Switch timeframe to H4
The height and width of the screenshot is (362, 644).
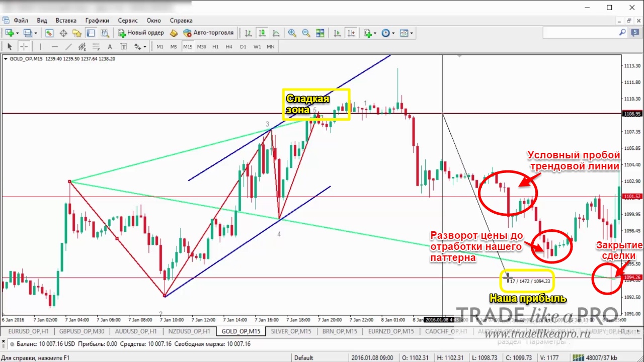[229, 46]
